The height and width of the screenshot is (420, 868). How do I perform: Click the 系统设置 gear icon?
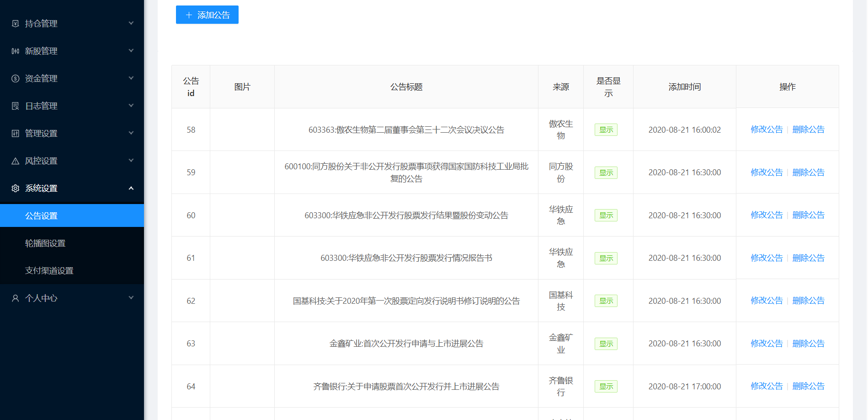tap(16, 188)
